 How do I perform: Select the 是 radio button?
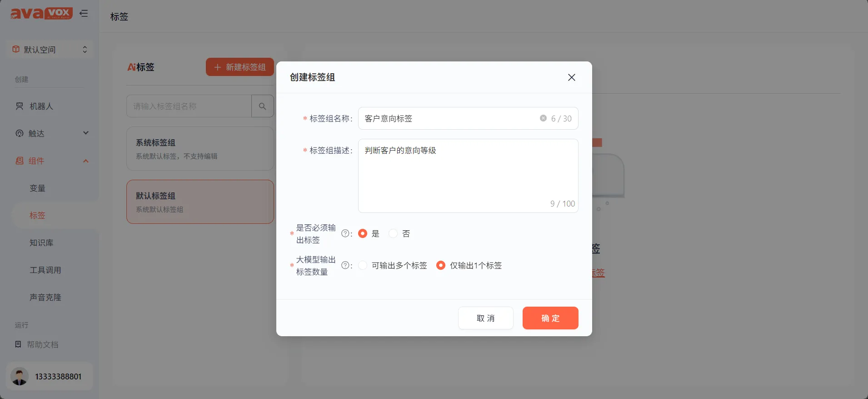tap(363, 233)
